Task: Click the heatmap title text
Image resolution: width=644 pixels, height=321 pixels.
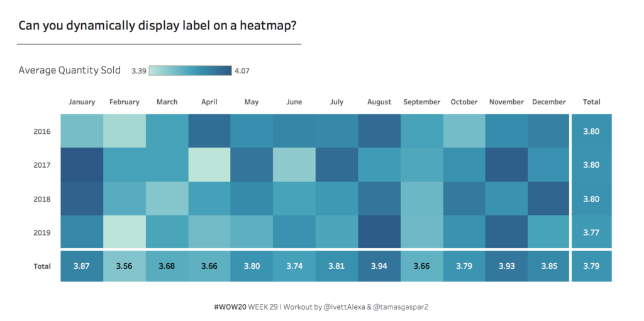Action: coord(158,26)
